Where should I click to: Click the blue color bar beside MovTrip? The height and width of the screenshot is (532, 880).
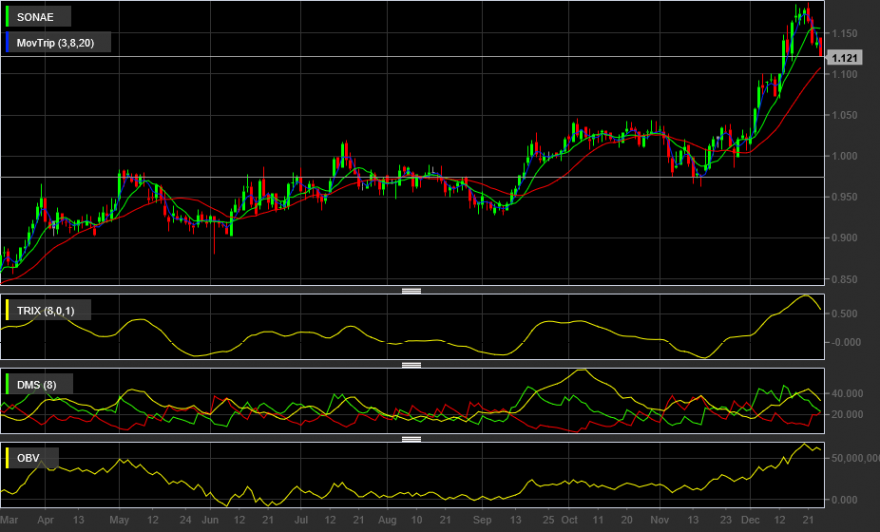click(x=7, y=43)
